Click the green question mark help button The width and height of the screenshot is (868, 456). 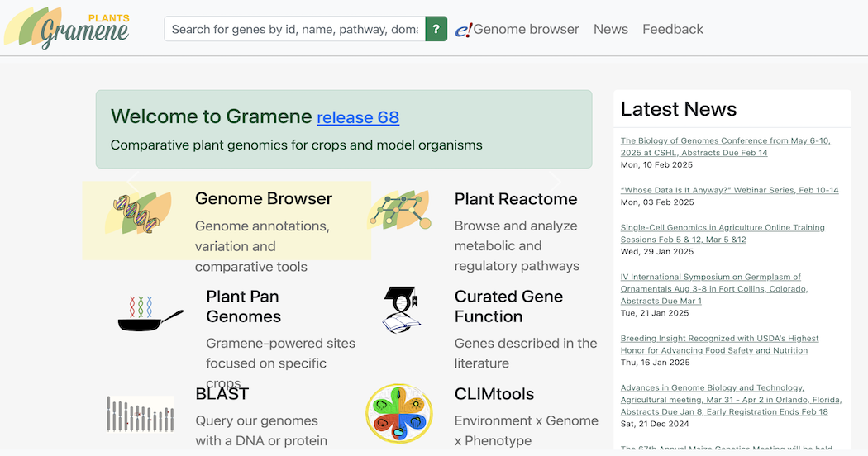(436, 29)
